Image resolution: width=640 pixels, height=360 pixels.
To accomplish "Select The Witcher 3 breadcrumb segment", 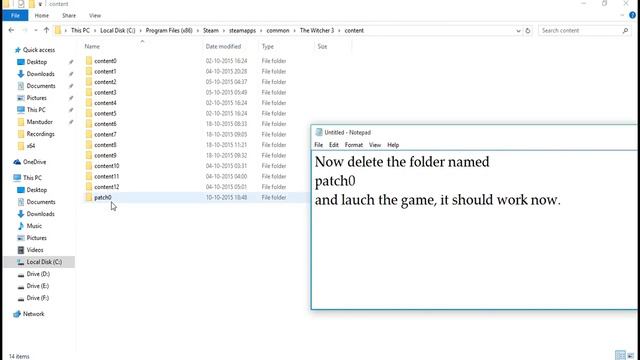I will coord(317,31).
